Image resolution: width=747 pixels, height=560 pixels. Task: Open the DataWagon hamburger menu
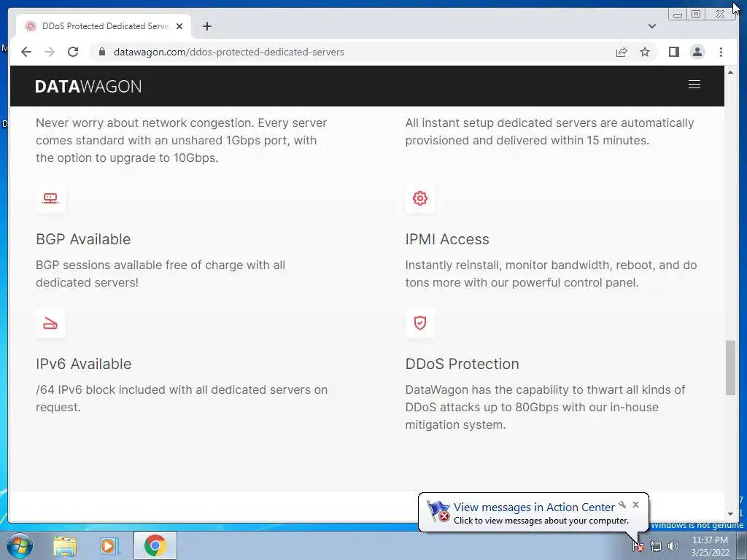coord(694,85)
